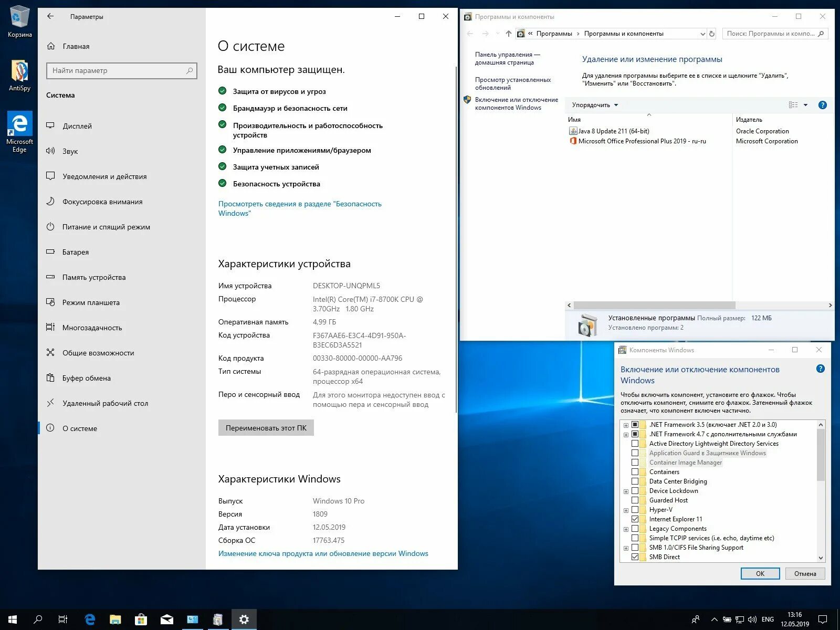
Task: Open Programs and Features taskbar icon
Action: [x=218, y=619]
